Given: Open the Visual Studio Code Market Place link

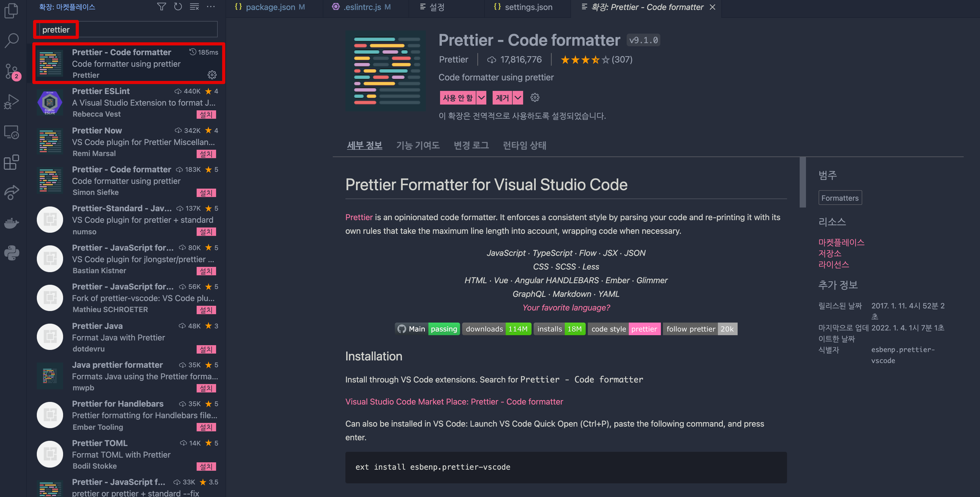Looking at the screenshot, I should click(x=454, y=402).
